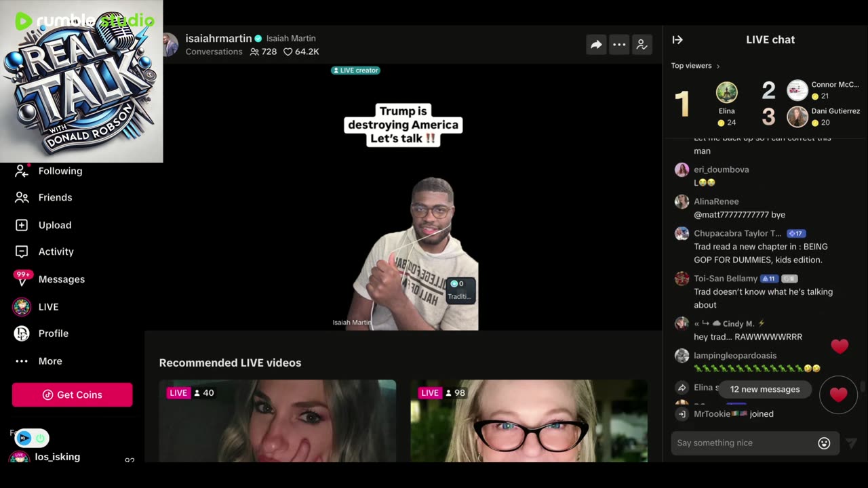Screen dimensions: 868x488
Task: Click the 'Cindy M.' username in chat
Action: pyautogui.click(x=738, y=324)
